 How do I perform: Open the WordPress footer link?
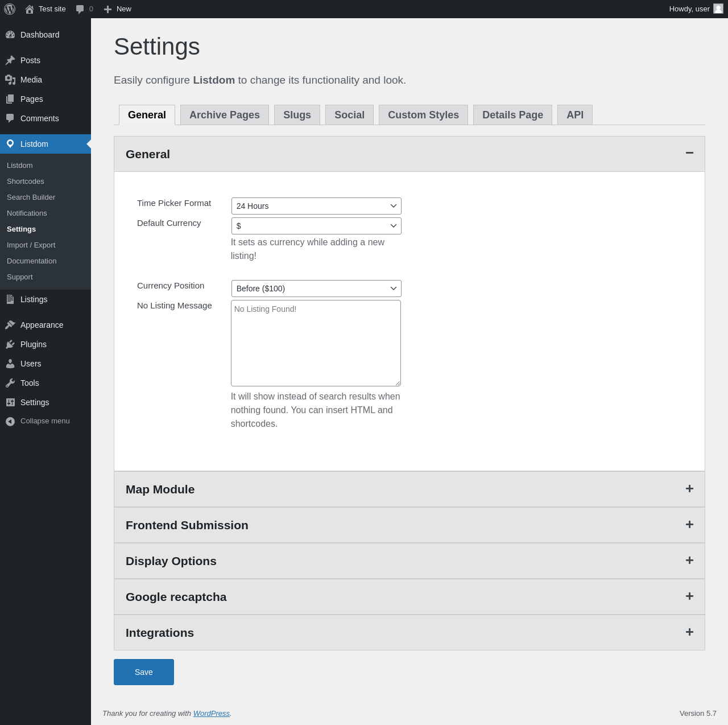click(211, 714)
